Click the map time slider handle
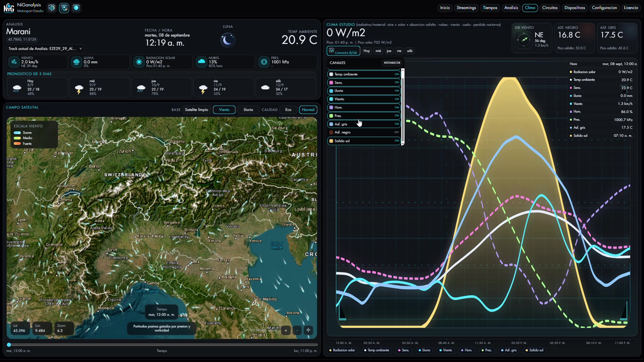 (x=9, y=345)
